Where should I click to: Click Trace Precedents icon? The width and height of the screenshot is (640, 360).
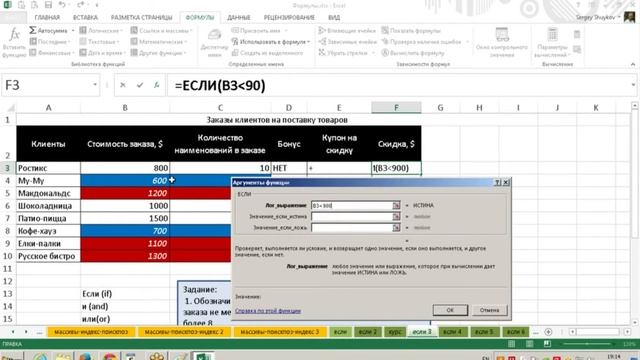pyautogui.click(x=322, y=31)
